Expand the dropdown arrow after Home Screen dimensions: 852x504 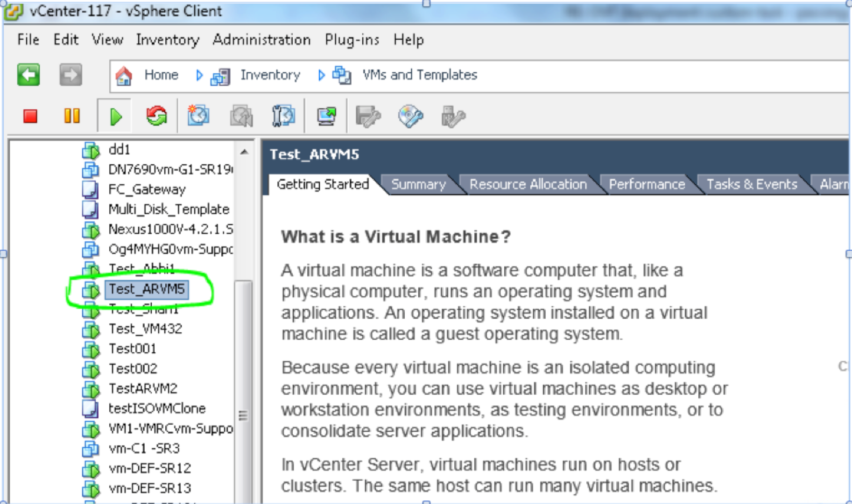pyautogui.click(x=199, y=75)
